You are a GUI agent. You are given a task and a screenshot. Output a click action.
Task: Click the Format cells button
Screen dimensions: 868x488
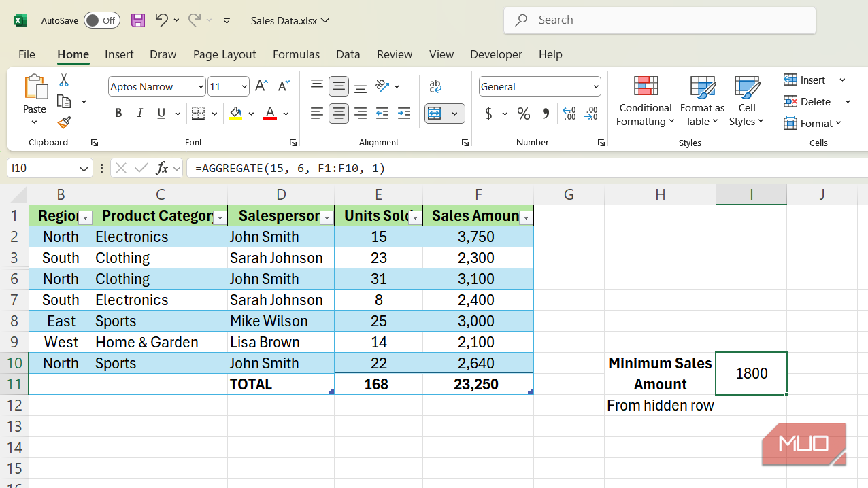(813, 123)
